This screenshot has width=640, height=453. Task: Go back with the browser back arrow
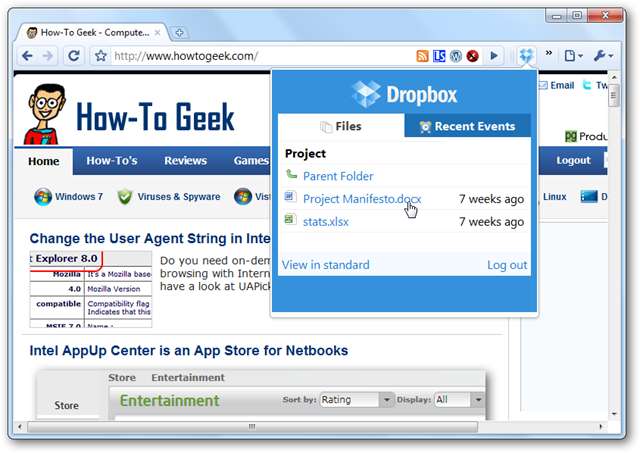pyautogui.click(x=27, y=56)
